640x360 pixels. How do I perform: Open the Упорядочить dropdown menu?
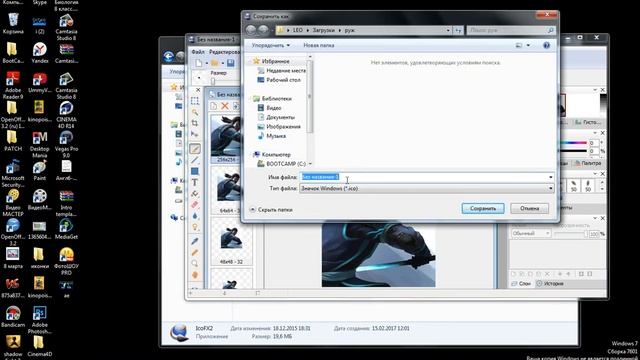point(271,45)
